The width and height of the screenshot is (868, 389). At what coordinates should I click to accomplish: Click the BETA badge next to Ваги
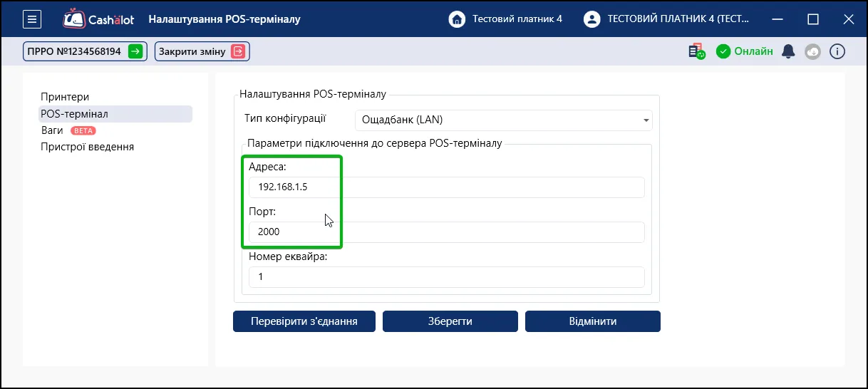point(83,131)
